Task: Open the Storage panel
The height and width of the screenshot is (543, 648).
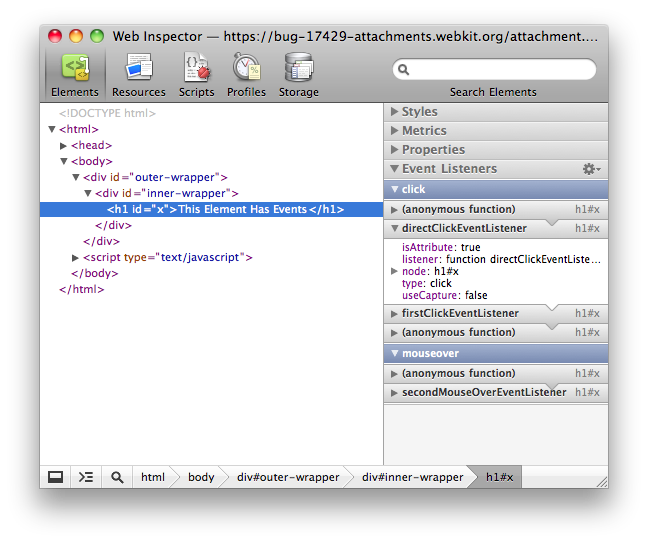Action: point(298,75)
